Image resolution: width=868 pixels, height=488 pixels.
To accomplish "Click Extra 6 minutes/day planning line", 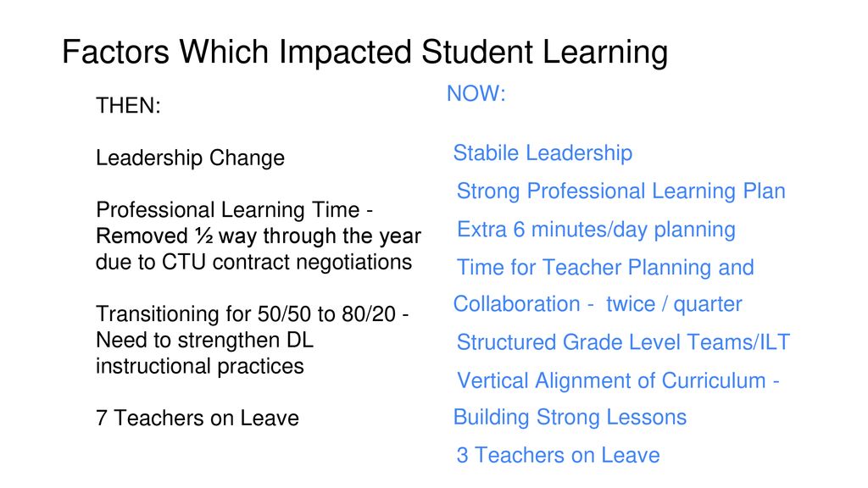I will [x=596, y=229].
